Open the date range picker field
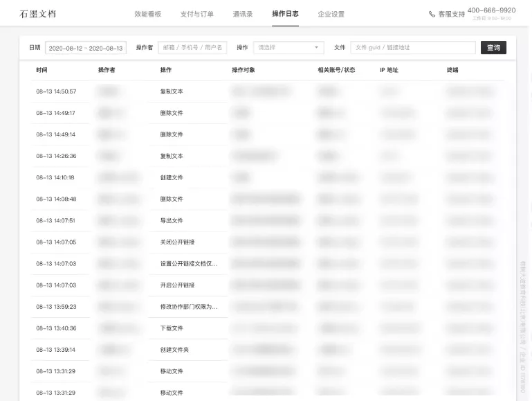Viewport: 532px width, 401px height. coord(86,48)
